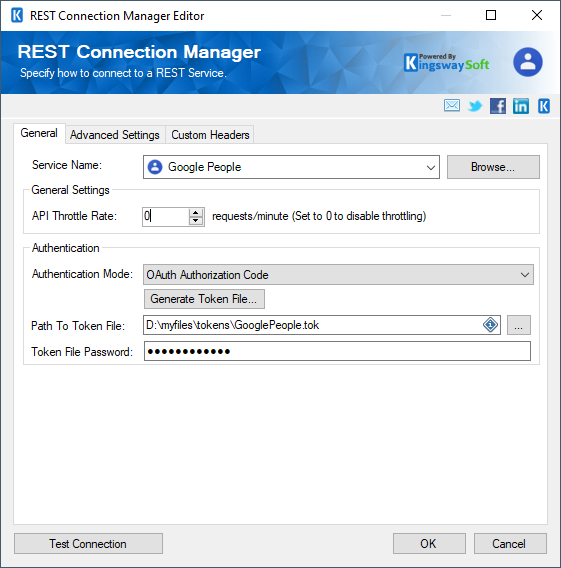Click the ellipsis button for token file path
Screen dimensions: 561x568
tap(519, 325)
